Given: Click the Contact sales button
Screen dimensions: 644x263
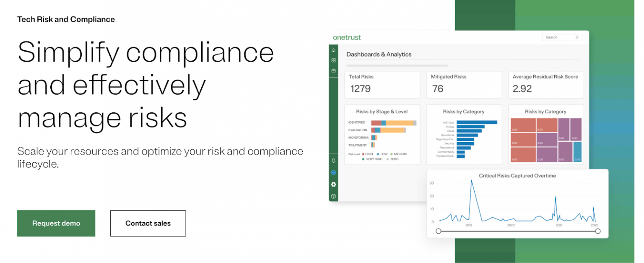Looking at the screenshot, I should coord(148,223).
